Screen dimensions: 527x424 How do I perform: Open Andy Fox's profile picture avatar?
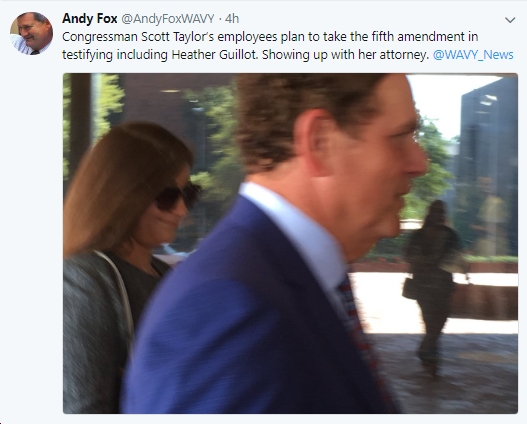[x=31, y=33]
